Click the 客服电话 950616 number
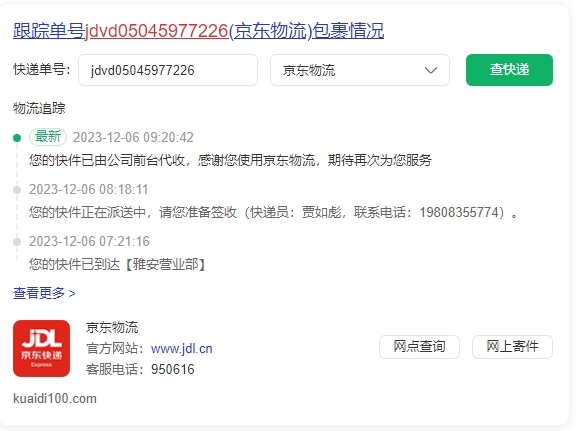Image resolution: width=579 pixels, height=431 pixels. (x=172, y=369)
